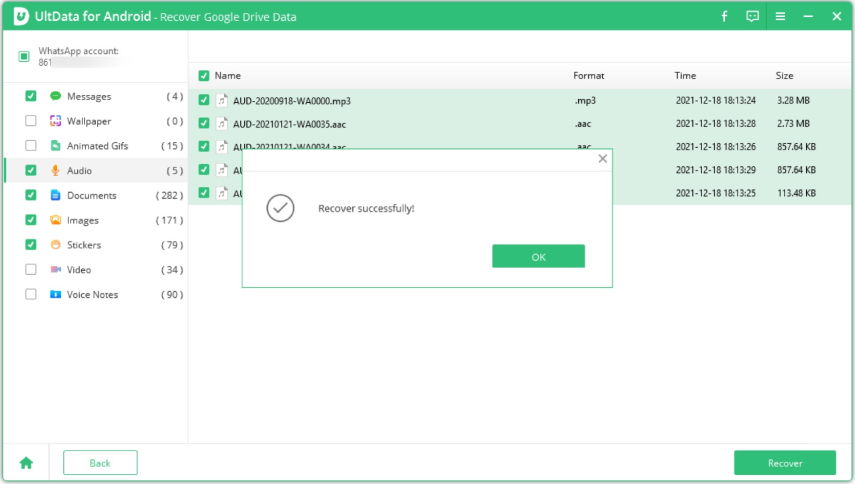Click the Audio microphone icon

55,170
